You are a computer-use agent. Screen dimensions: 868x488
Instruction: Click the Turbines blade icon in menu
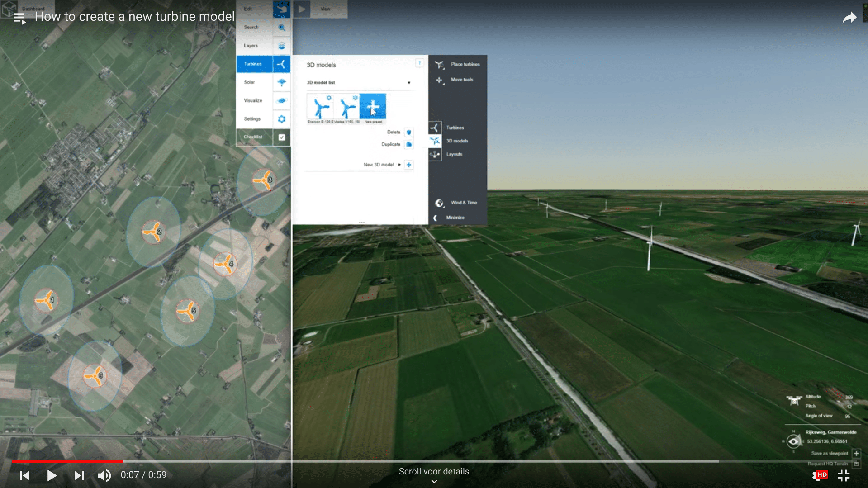[x=281, y=64]
